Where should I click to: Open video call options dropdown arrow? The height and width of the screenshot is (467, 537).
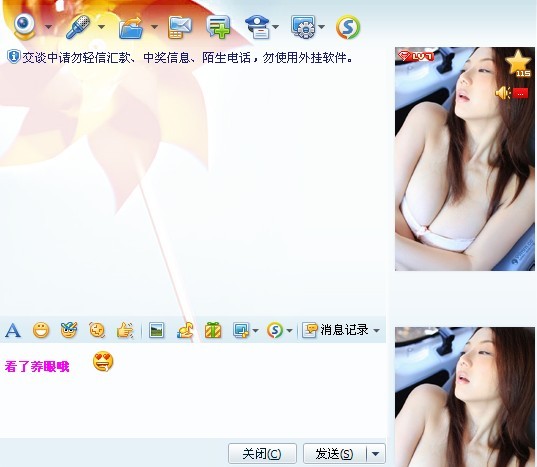pyautogui.click(x=49, y=27)
